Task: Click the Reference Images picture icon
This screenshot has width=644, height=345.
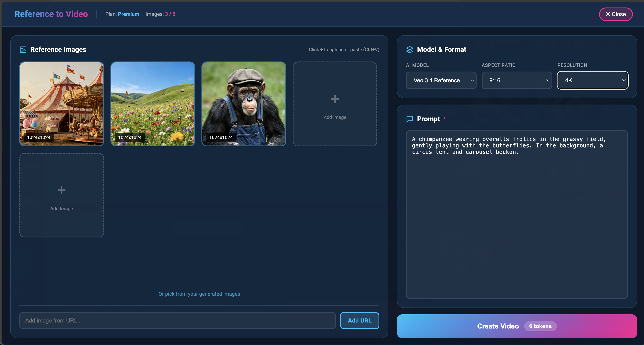Action: (x=23, y=49)
